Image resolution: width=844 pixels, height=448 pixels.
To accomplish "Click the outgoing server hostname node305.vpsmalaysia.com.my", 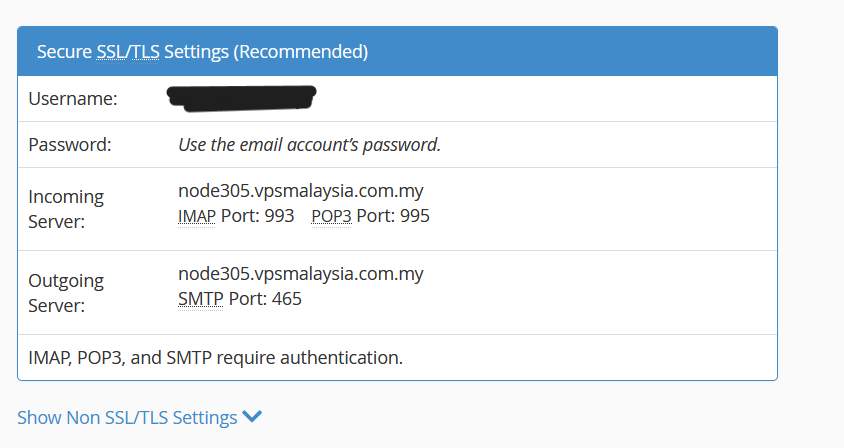I will click(300, 274).
